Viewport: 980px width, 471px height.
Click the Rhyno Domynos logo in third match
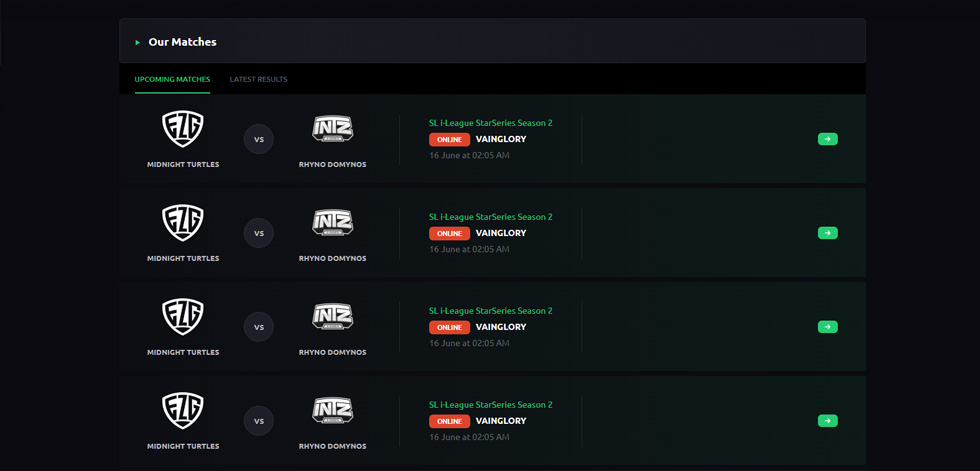coord(332,317)
